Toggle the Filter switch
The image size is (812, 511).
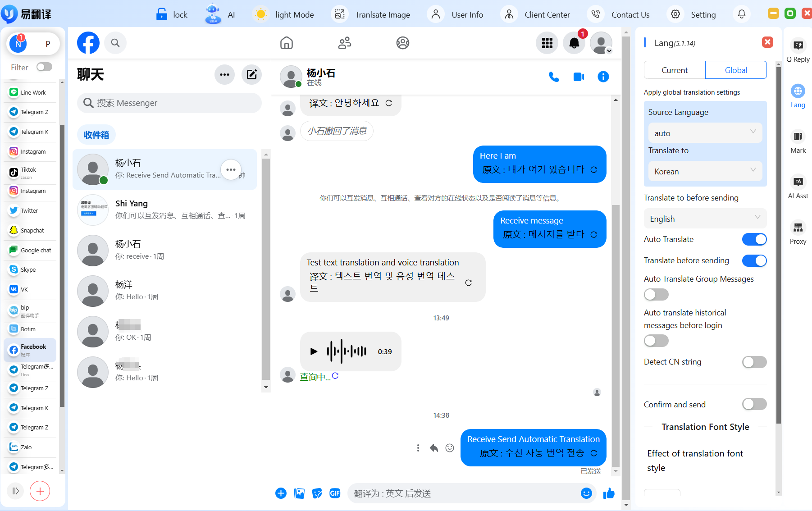tap(44, 67)
